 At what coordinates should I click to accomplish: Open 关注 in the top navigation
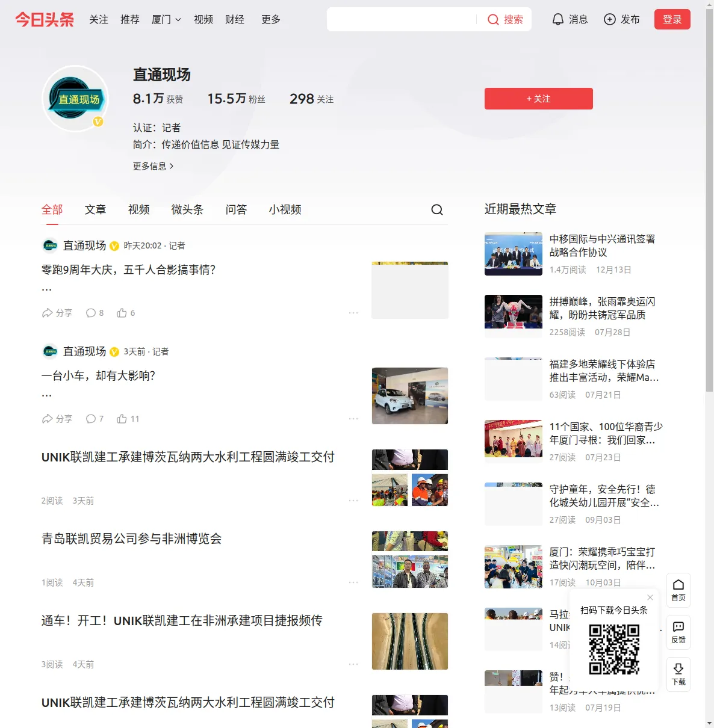tap(99, 19)
